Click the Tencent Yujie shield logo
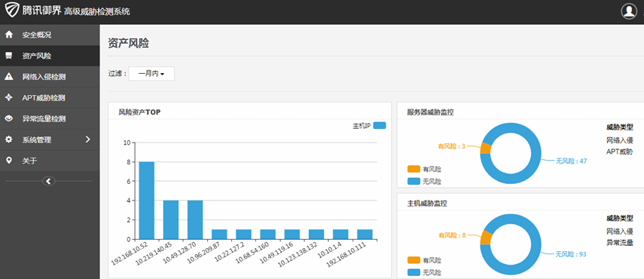The width and height of the screenshot is (644, 279). tap(12, 10)
